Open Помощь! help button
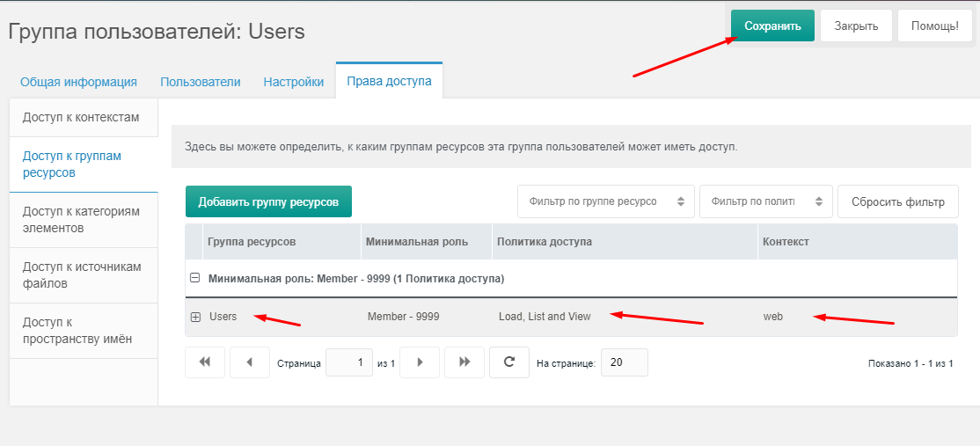Viewport: 980px width, 446px height. click(x=934, y=26)
